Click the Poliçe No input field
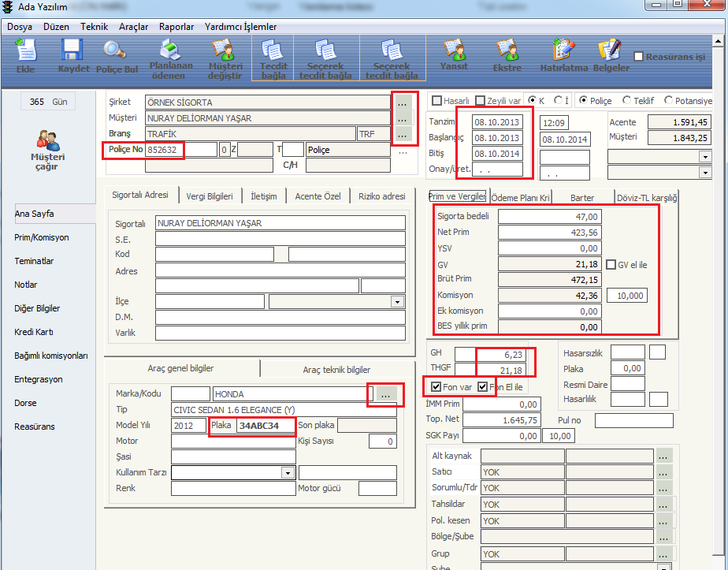Viewport: 728px width, 570px height. click(180, 150)
